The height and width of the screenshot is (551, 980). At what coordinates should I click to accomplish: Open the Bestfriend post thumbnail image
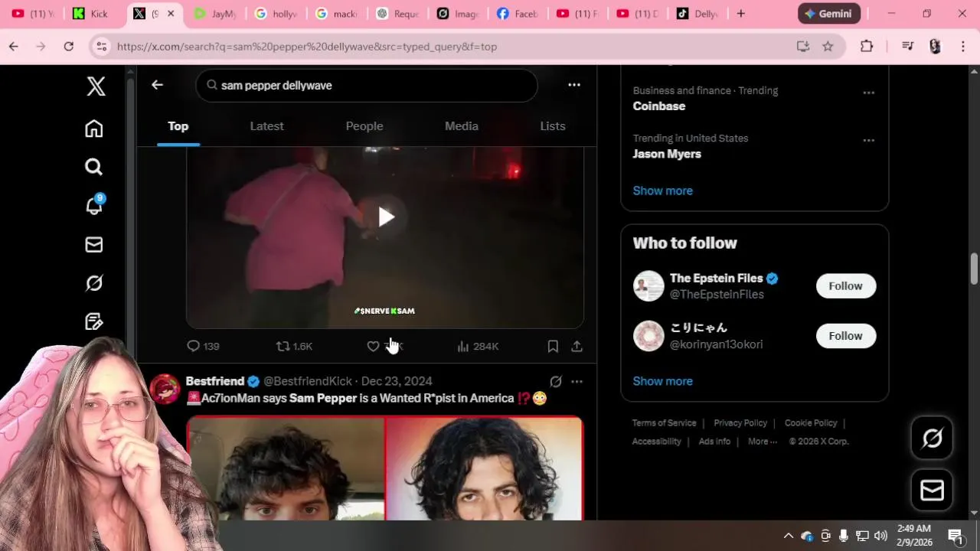(385, 468)
